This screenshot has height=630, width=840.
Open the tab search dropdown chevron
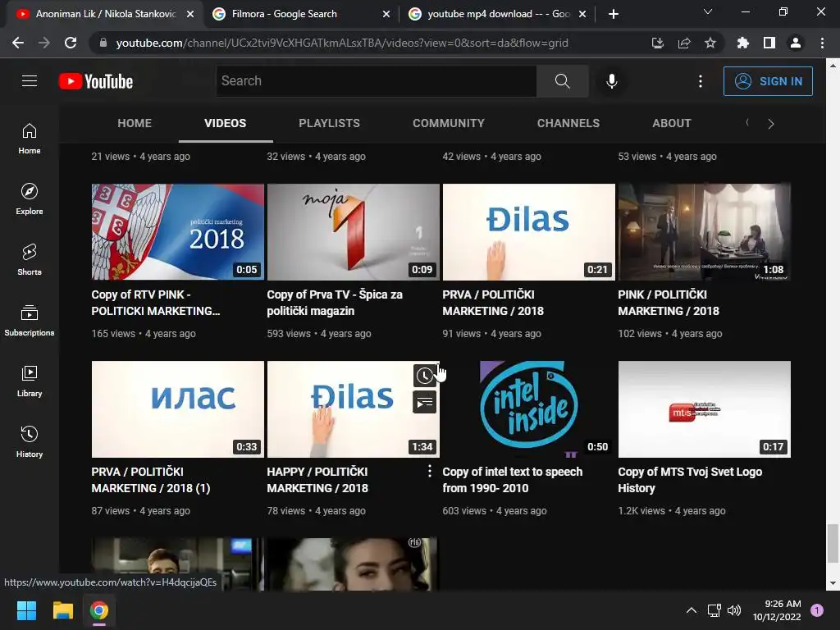pyautogui.click(x=708, y=11)
